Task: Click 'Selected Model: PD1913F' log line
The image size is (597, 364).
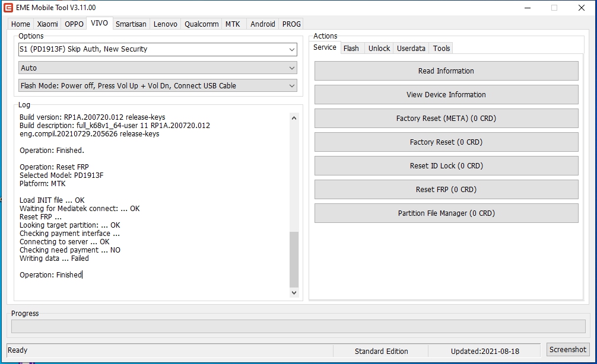Action: coord(61,175)
